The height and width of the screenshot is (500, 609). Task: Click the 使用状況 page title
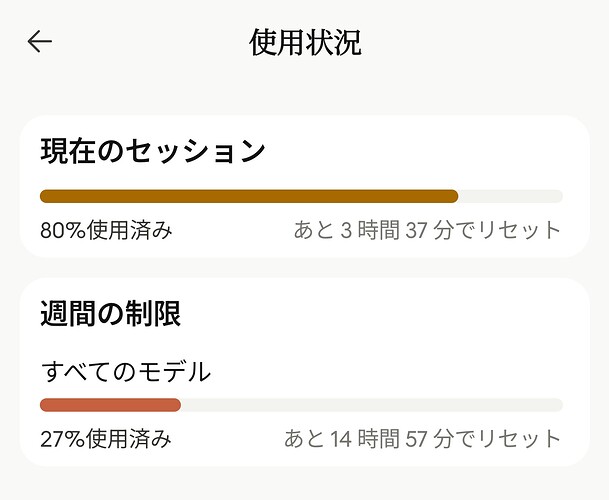(x=305, y=42)
